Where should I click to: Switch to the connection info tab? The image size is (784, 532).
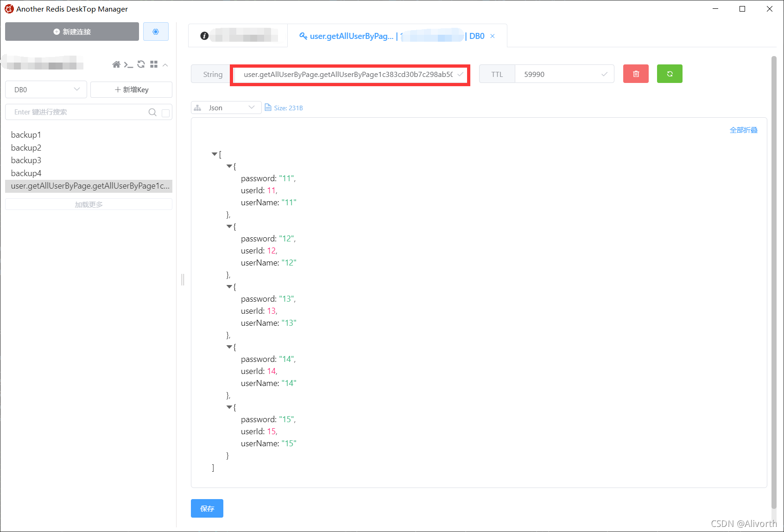238,36
